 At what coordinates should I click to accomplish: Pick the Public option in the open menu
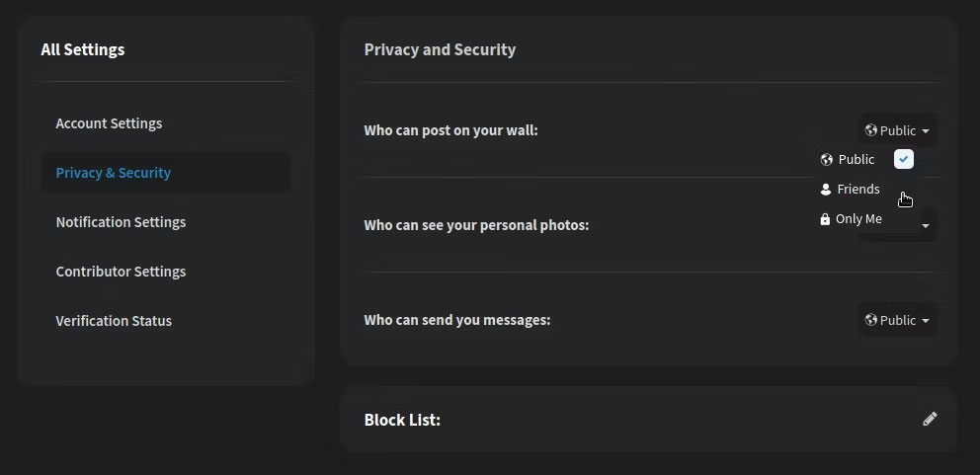point(856,160)
